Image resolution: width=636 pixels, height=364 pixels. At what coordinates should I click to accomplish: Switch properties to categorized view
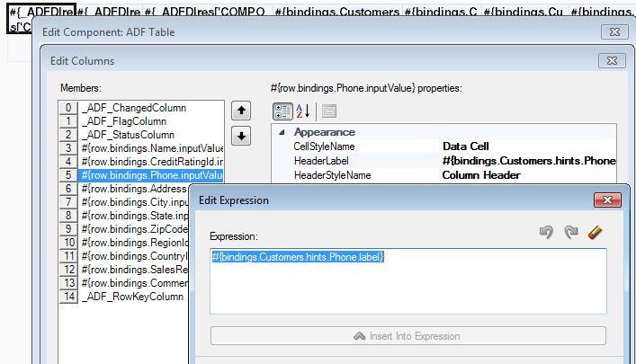coord(282,111)
